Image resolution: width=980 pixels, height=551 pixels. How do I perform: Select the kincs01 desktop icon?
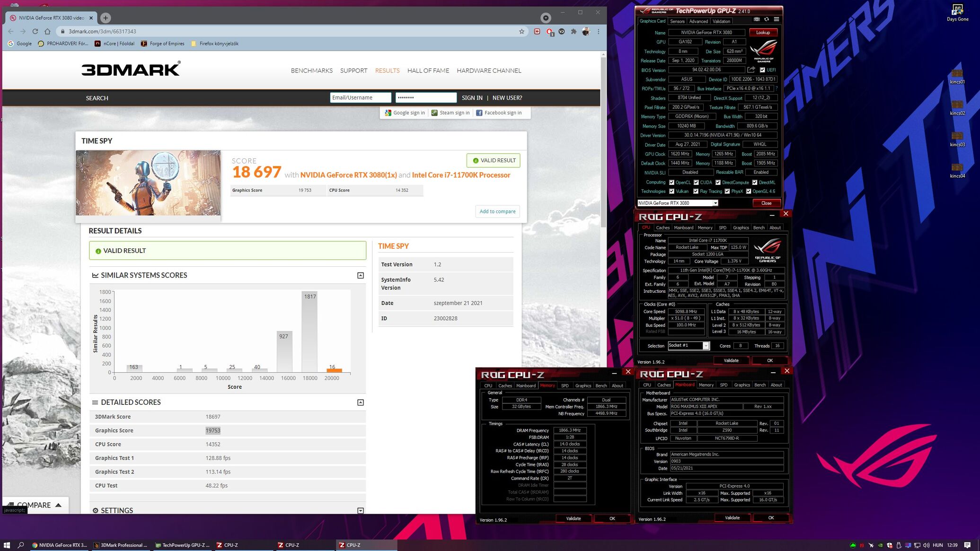coord(957,77)
